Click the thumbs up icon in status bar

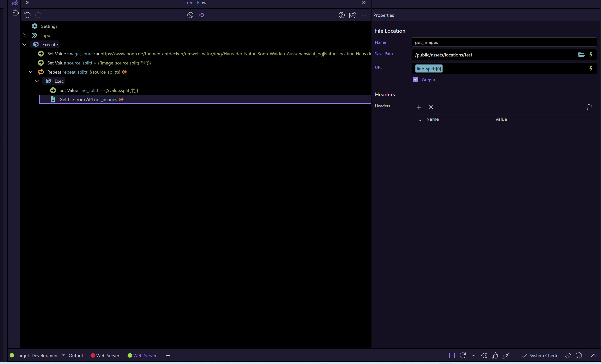point(495,355)
